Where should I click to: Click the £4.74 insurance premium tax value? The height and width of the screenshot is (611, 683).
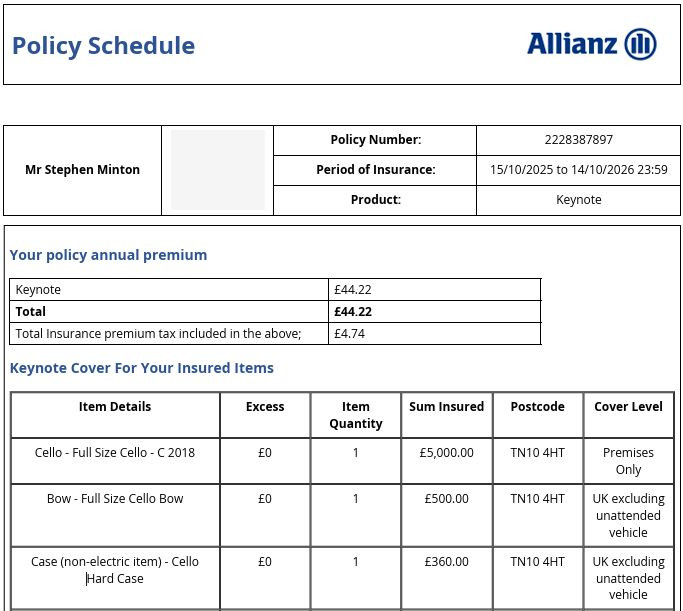349,334
